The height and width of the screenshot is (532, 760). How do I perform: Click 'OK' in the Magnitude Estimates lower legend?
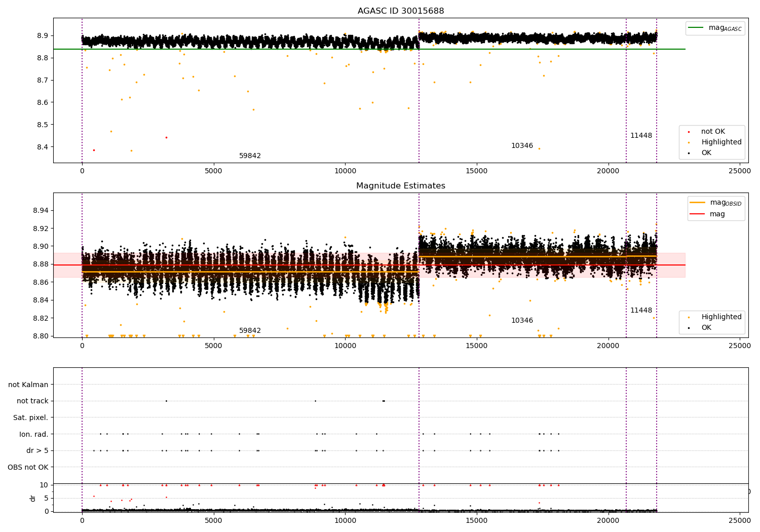click(706, 328)
